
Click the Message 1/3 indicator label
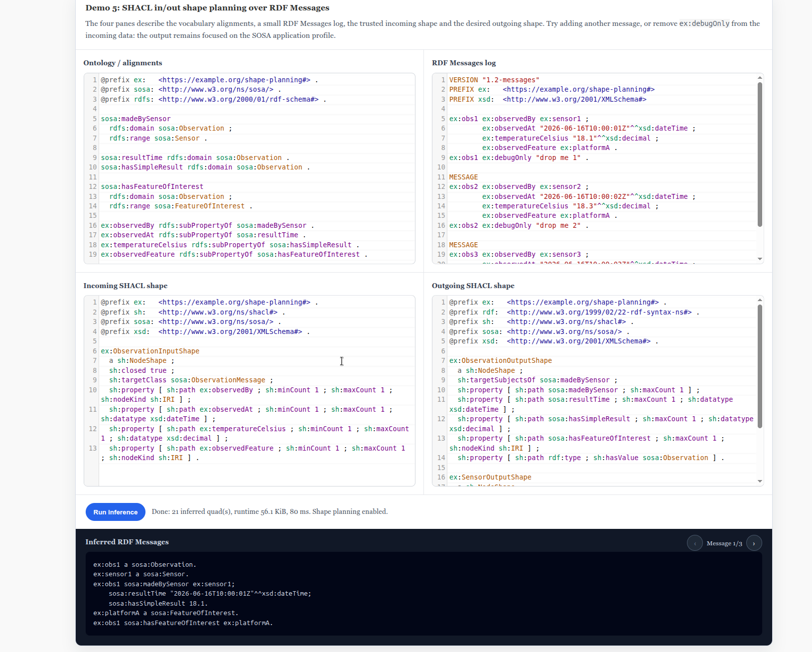(724, 543)
